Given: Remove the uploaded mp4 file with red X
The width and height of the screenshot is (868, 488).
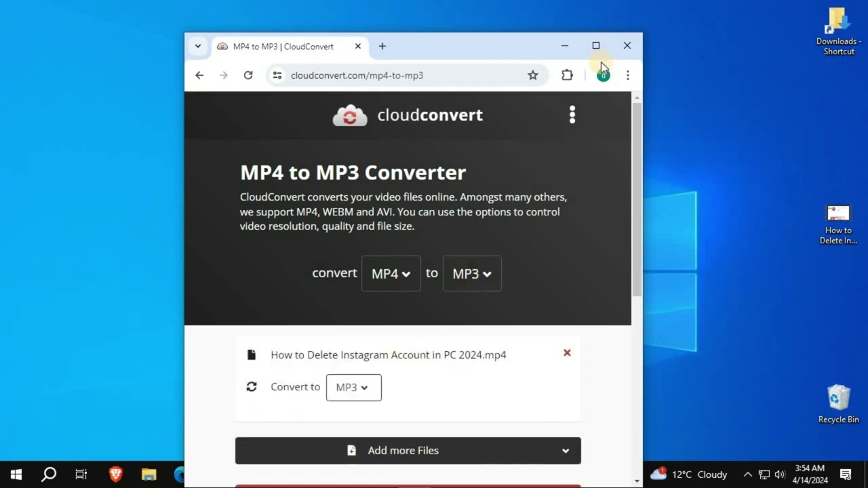Looking at the screenshot, I should pyautogui.click(x=567, y=352).
